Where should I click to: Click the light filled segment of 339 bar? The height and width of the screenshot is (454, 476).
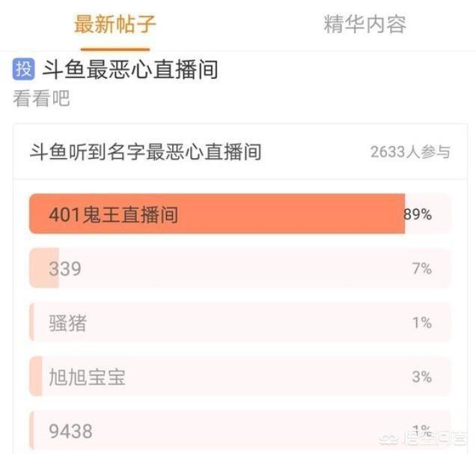pos(44,268)
